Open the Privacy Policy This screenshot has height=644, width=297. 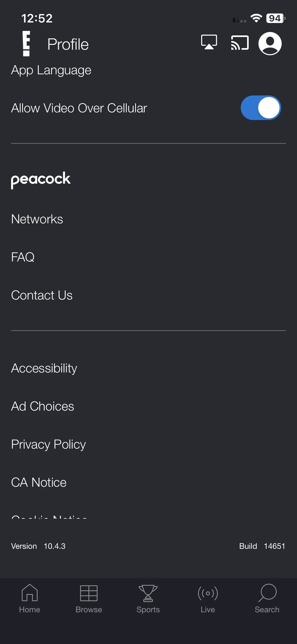coord(49,445)
